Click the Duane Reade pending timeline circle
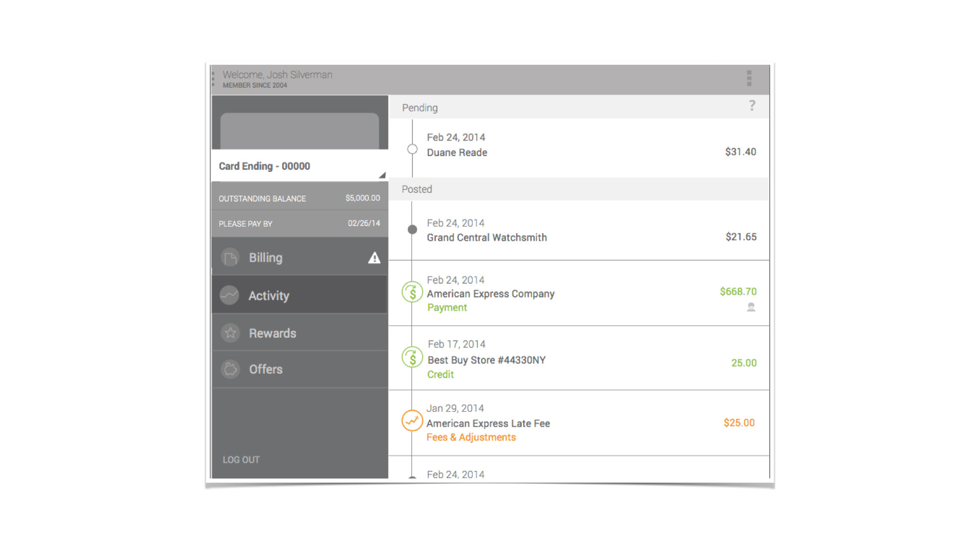Image resolution: width=980 pixels, height=551 pixels. click(x=412, y=149)
